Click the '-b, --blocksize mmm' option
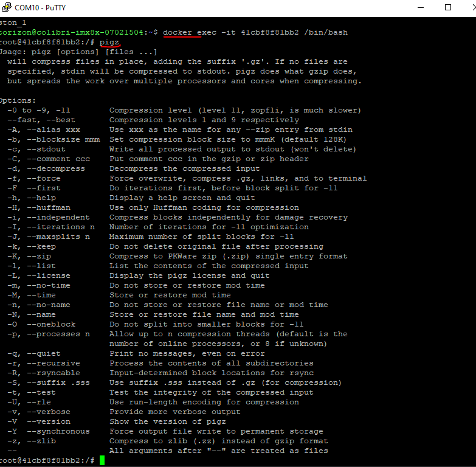 click(53, 139)
